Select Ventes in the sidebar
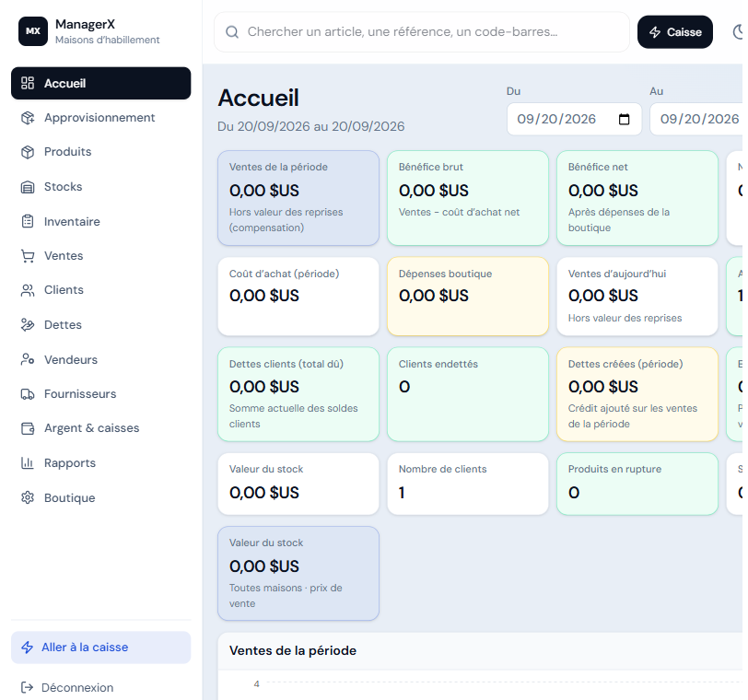 point(101,256)
